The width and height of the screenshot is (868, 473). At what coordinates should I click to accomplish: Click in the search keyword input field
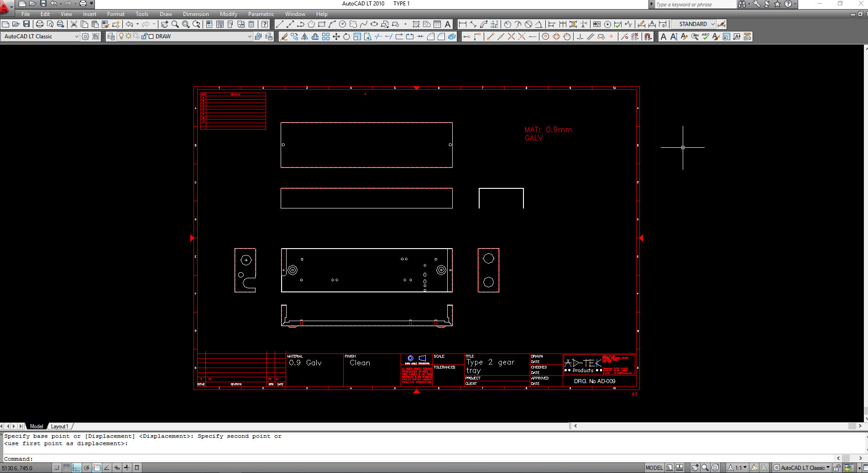695,5
